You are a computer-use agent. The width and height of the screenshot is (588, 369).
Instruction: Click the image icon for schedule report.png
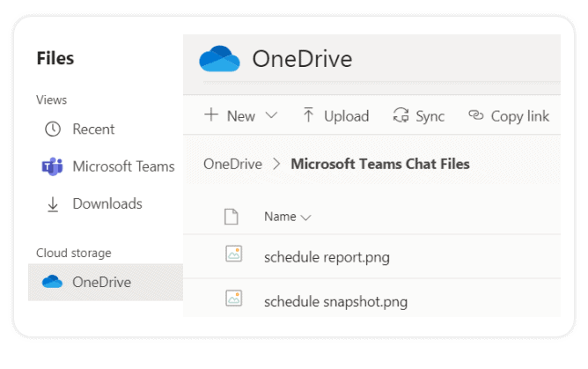point(233,254)
